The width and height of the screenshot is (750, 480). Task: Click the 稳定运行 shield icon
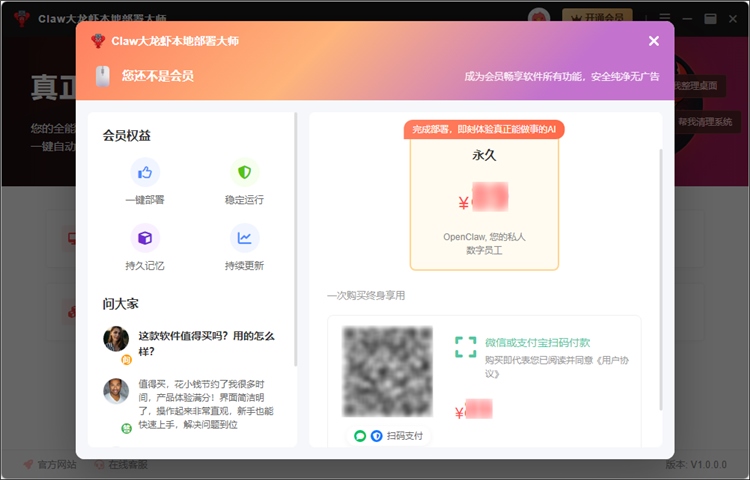244,172
